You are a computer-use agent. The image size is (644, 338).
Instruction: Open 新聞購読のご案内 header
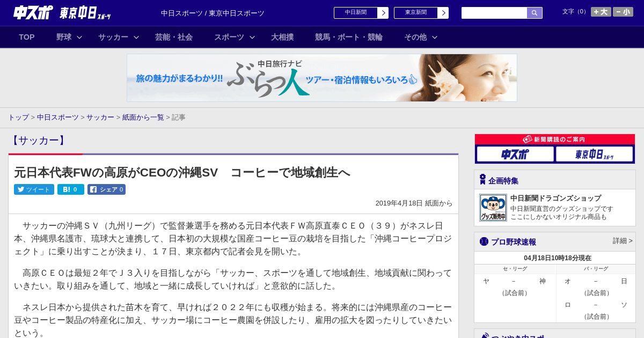coord(555,139)
